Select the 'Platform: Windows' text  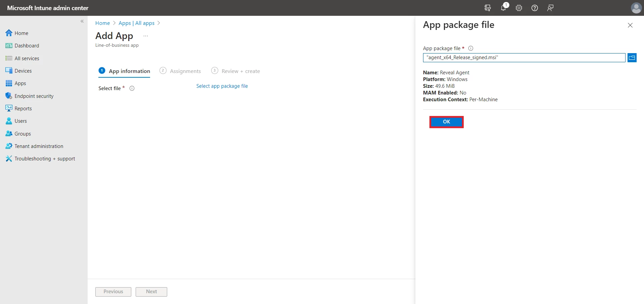pyautogui.click(x=445, y=79)
